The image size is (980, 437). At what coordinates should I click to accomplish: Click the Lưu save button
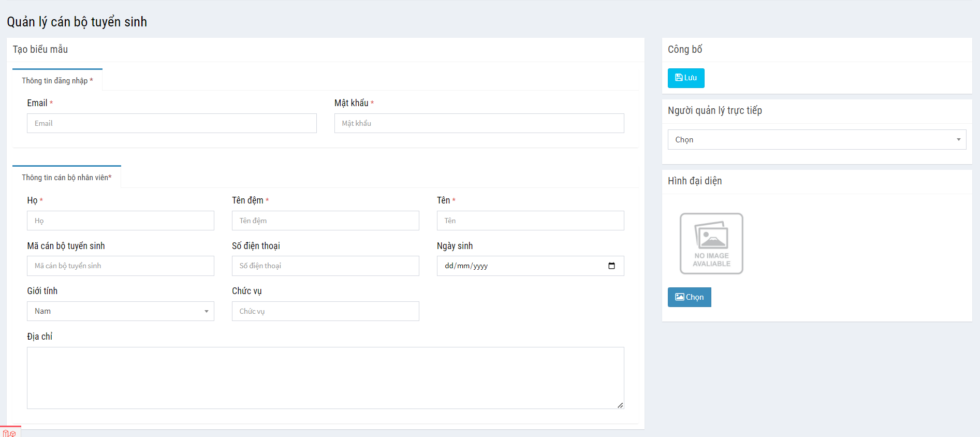685,78
